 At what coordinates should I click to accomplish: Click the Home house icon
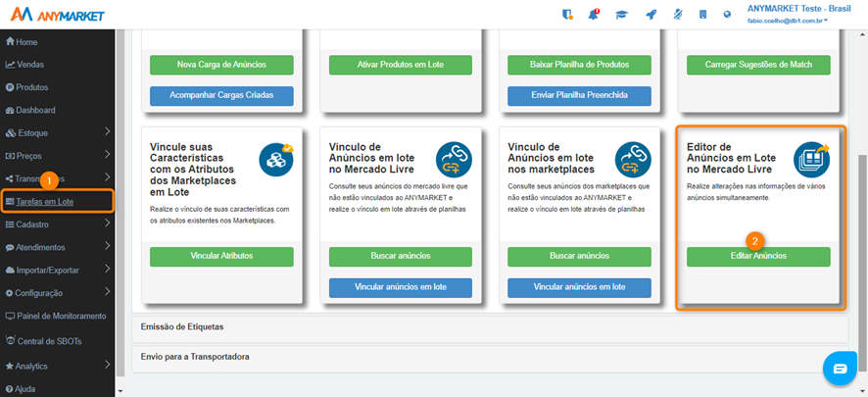pos(10,41)
